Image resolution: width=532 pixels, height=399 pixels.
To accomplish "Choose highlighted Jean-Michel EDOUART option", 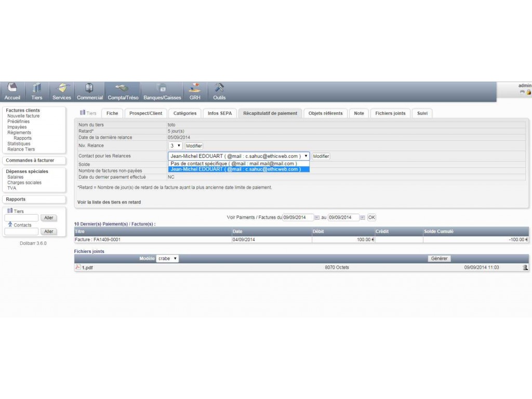I will click(239, 169).
